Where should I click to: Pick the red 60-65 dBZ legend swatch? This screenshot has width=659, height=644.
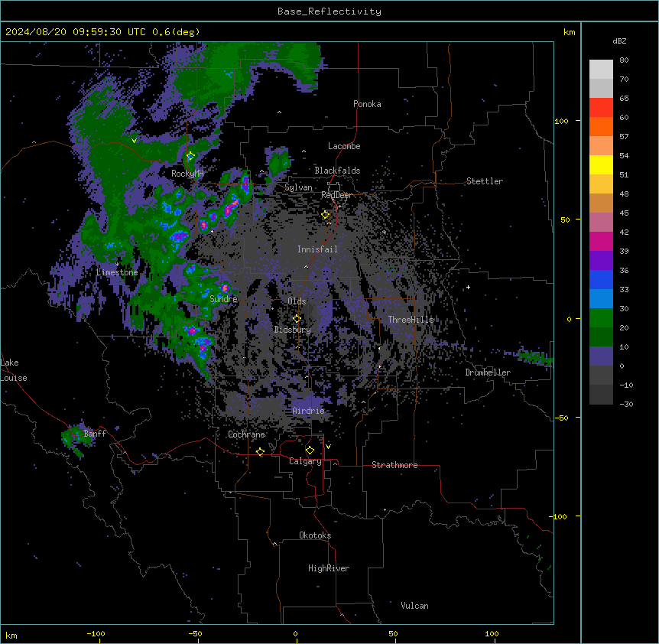click(601, 108)
